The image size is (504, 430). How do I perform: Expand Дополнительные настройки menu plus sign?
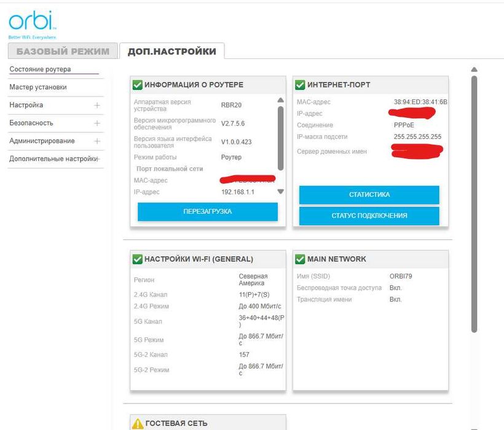click(99, 159)
